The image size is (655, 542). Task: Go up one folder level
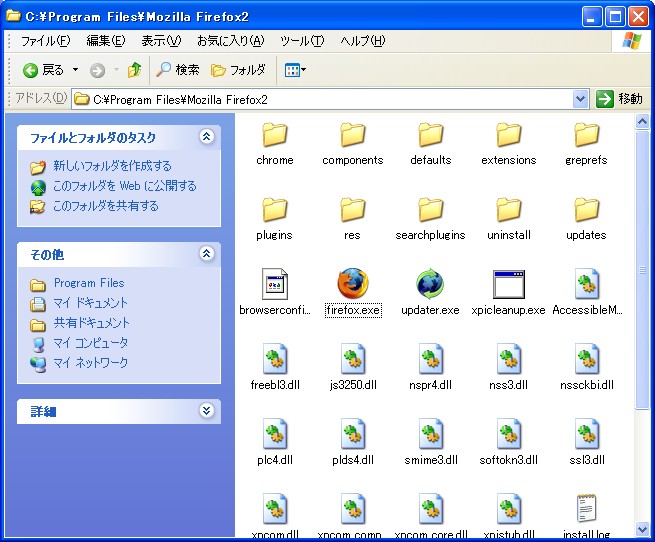(134, 70)
